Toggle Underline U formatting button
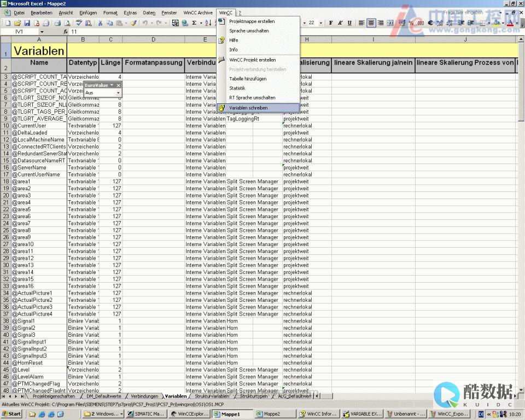 tap(349, 23)
